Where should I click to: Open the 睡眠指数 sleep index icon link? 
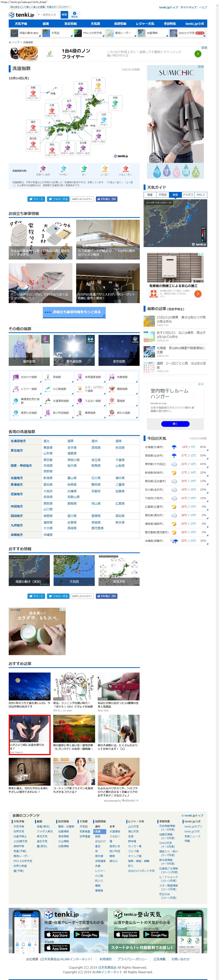tap(112, 389)
